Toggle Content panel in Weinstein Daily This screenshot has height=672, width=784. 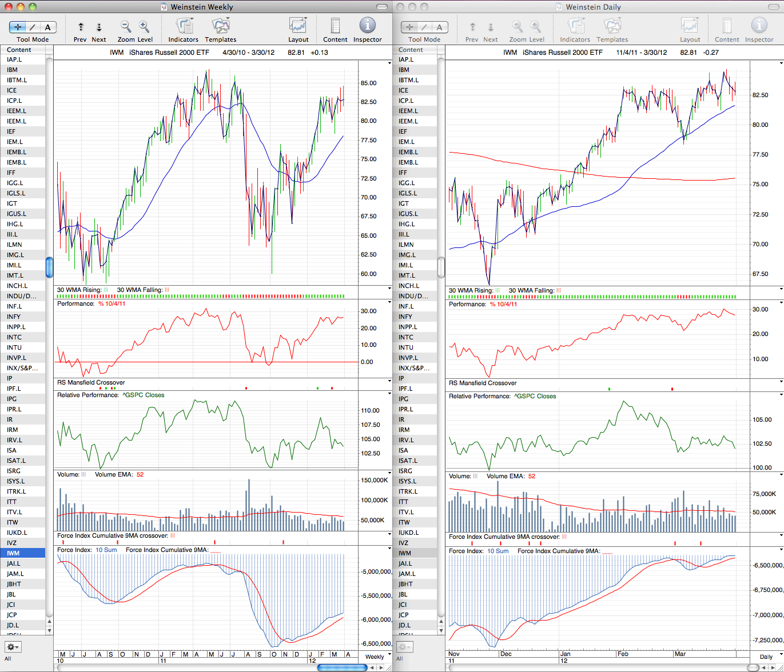(727, 26)
